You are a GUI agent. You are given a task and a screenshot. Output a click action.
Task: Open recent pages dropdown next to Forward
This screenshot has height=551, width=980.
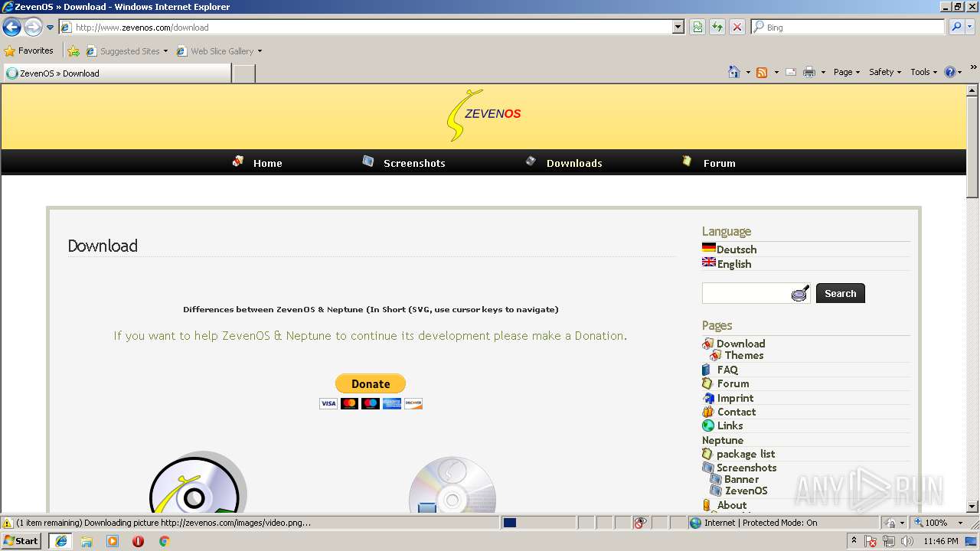51,28
